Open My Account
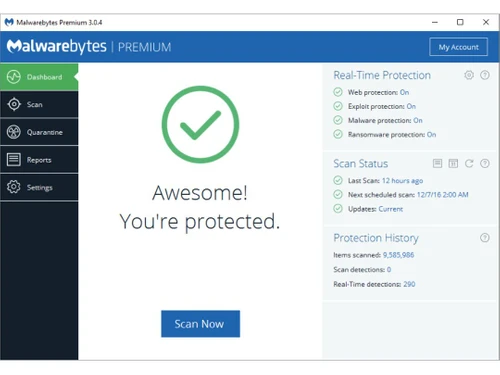This screenshot has width=500, height=375. (458, 47)
